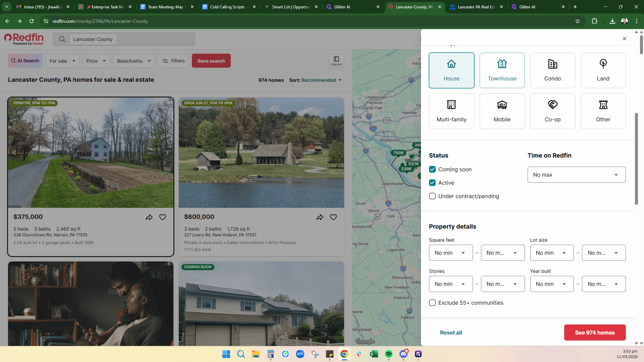Viewport: 644px width, 362px height.
Task: Share the $600,000 listing
Action: (x=320, y=217)
